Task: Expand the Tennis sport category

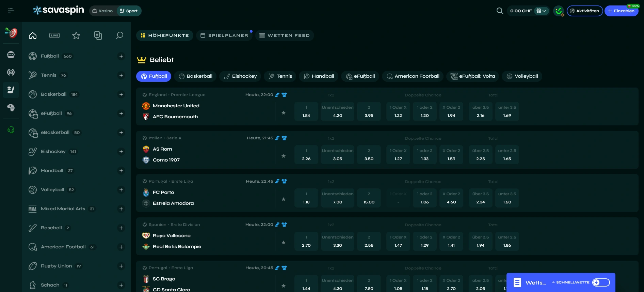Action: point(121,75)
